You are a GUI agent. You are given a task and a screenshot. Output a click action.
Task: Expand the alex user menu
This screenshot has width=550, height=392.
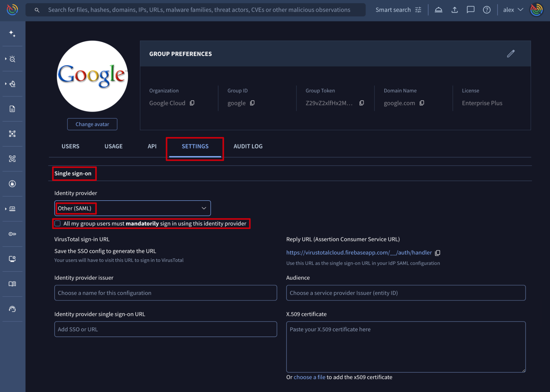[x=513, y=10]
